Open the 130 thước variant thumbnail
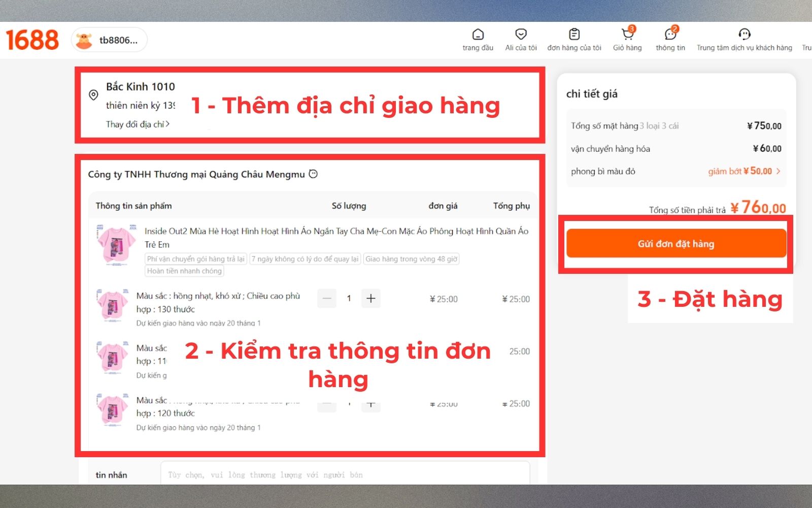812x508 pixels. click(112, 305)
